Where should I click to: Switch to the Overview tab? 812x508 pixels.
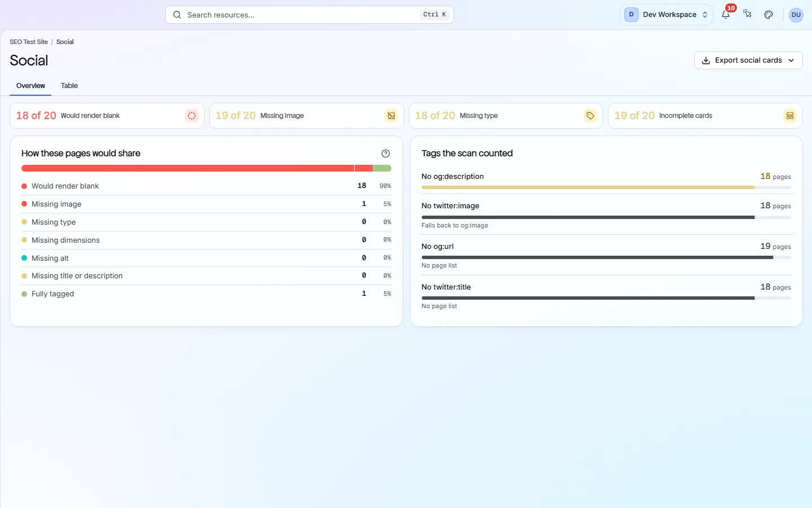(x=30, y=86)
